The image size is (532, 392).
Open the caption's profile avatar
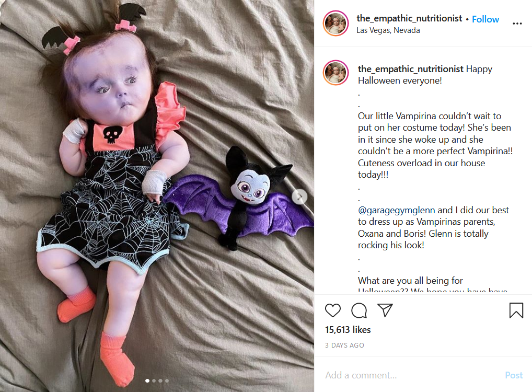pyautogui.click(x=336, y=73)
